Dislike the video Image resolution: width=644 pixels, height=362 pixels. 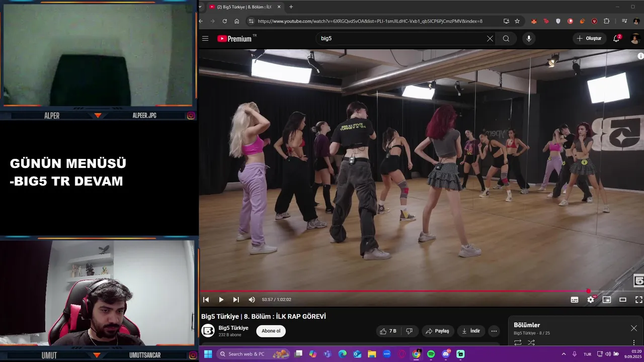pyautogui.click(x=409, y=331)
